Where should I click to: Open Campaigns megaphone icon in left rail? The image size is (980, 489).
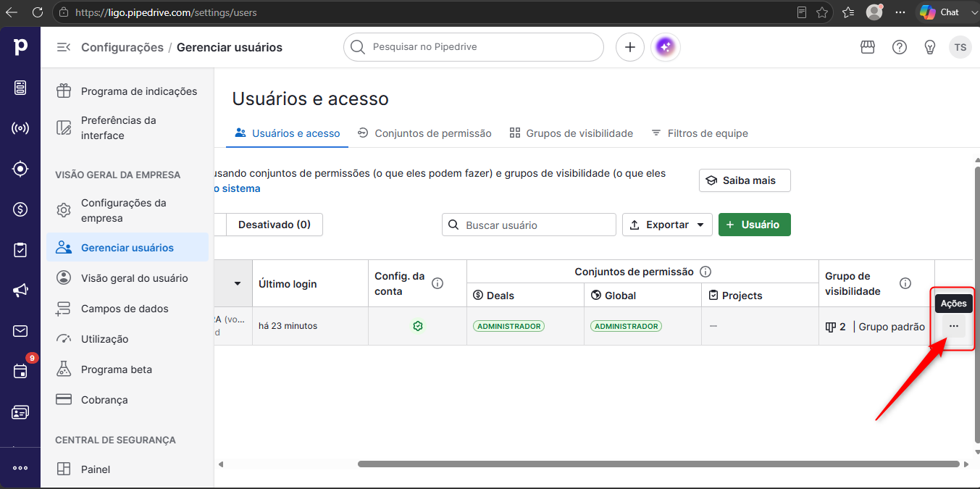[20, 291]
